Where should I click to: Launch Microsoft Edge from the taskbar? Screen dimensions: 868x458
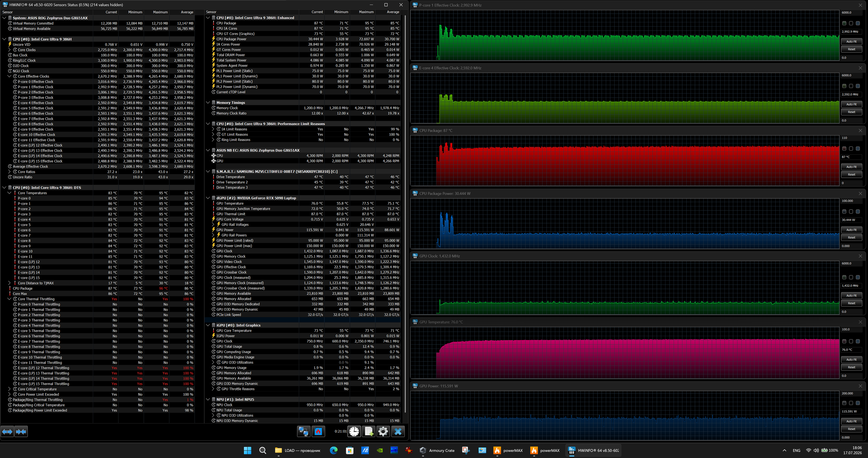coord(334,450)
